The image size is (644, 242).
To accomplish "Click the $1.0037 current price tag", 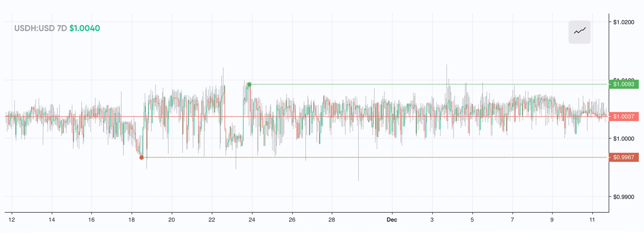I will click(x=624, y=116).
